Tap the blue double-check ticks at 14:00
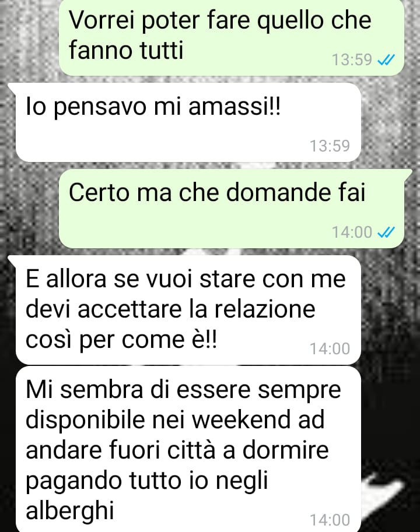This screenshot has height=532, width=420. pyautogui.click(x=386, y=232)
